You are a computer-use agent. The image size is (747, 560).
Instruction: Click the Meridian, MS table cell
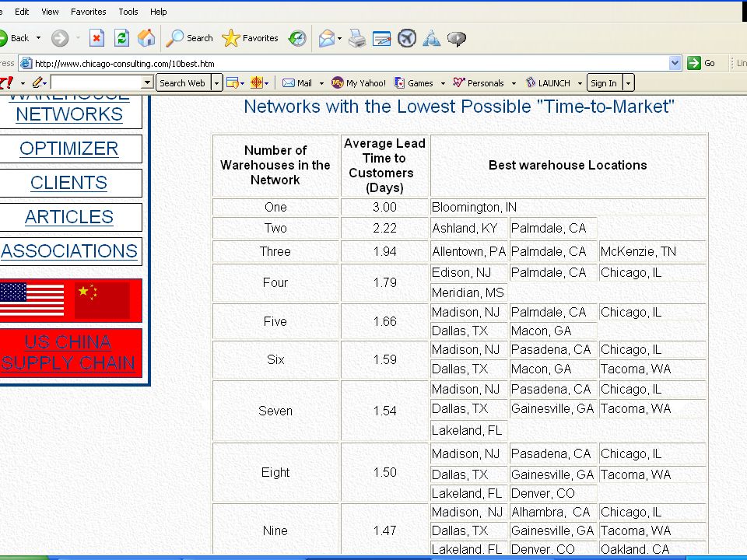tap(469, 293)
